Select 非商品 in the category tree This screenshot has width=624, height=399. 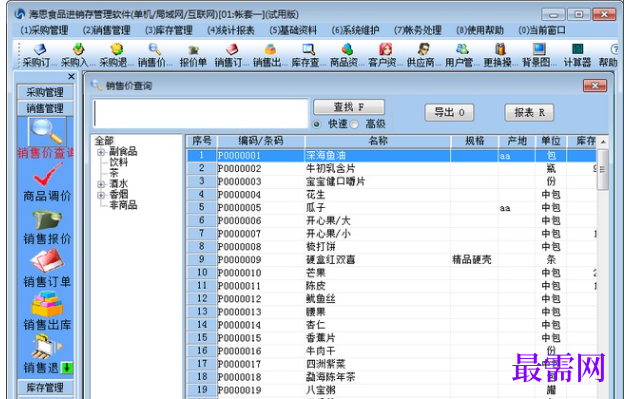coord(123,205)
